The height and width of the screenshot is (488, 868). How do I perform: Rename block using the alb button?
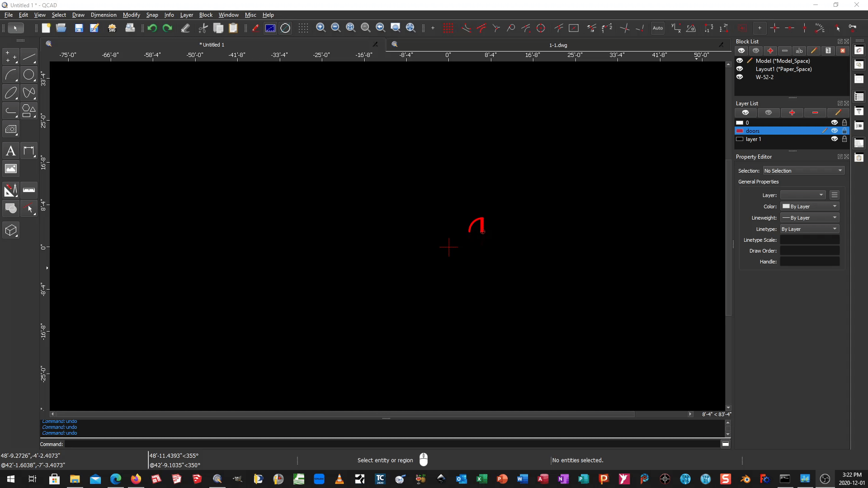coord(799,51)
